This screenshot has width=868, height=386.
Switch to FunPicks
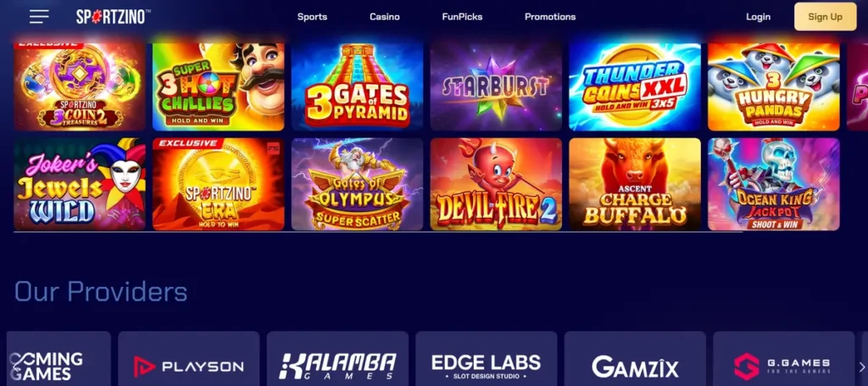[x=462, y=17]
